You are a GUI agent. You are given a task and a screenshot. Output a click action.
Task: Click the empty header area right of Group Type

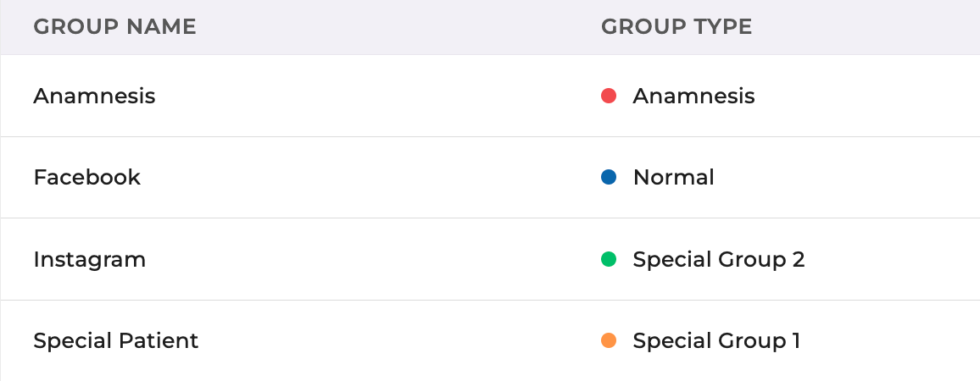pos(865,27)
